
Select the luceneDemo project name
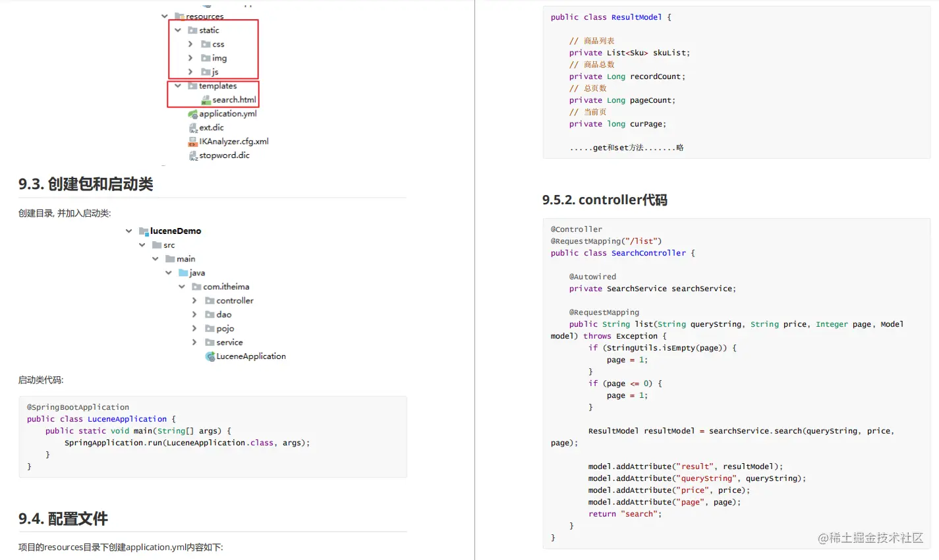pos(176,231)
